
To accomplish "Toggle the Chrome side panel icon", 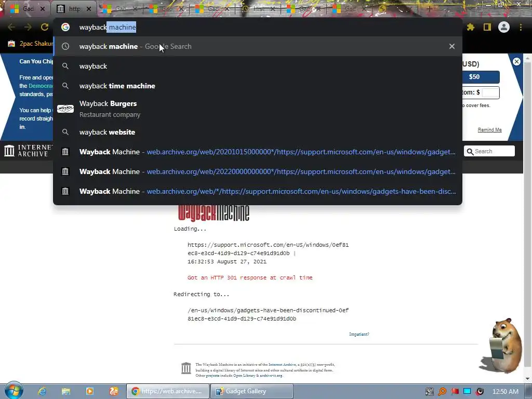I will [x=487, y=27].
